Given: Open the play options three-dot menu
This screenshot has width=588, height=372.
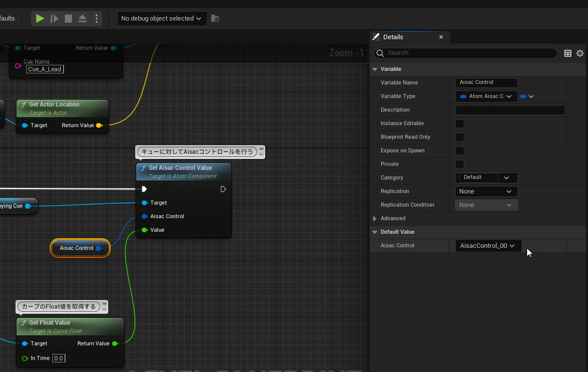Looking at the screenshot, I should [97, 19].
